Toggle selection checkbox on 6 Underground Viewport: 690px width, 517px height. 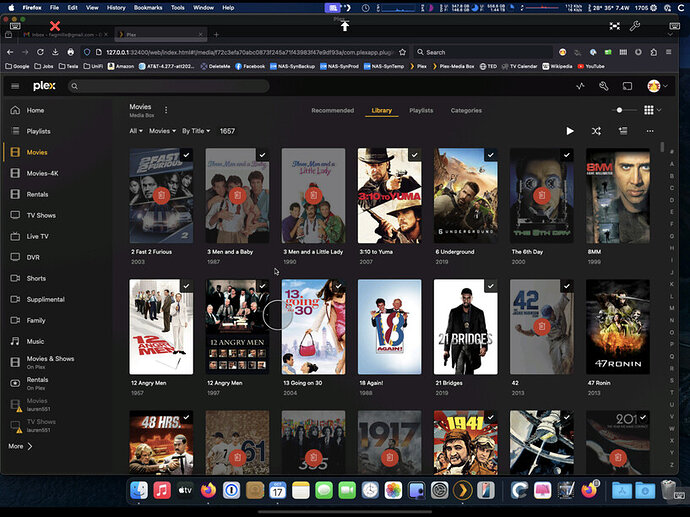(x=491, y=155)
